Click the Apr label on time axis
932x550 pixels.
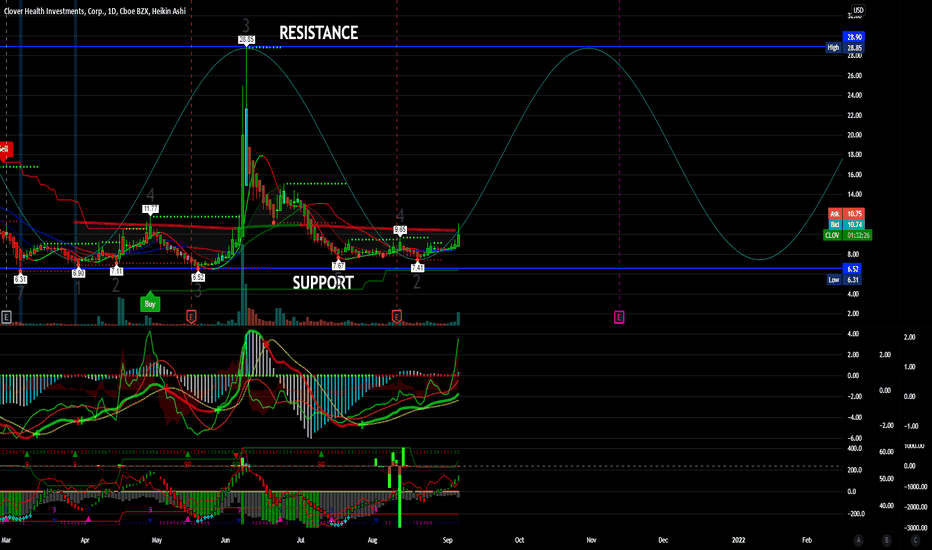click(84, 540)
